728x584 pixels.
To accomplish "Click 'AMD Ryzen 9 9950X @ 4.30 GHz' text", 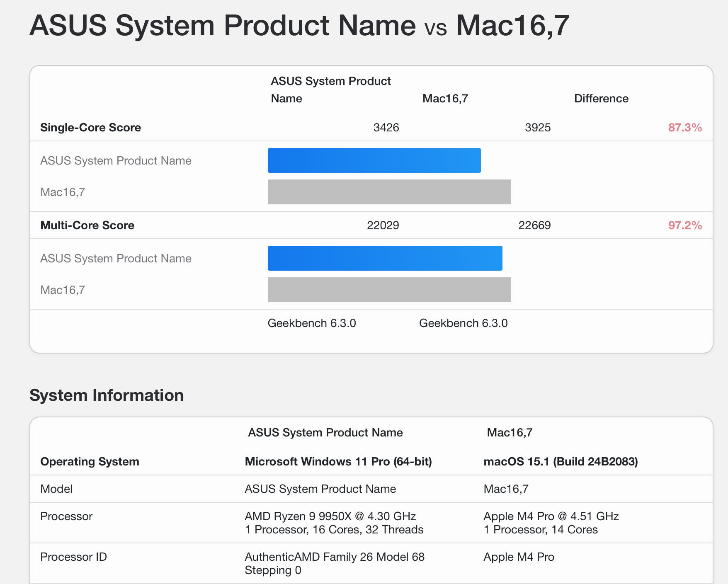I will click(330, 516).
